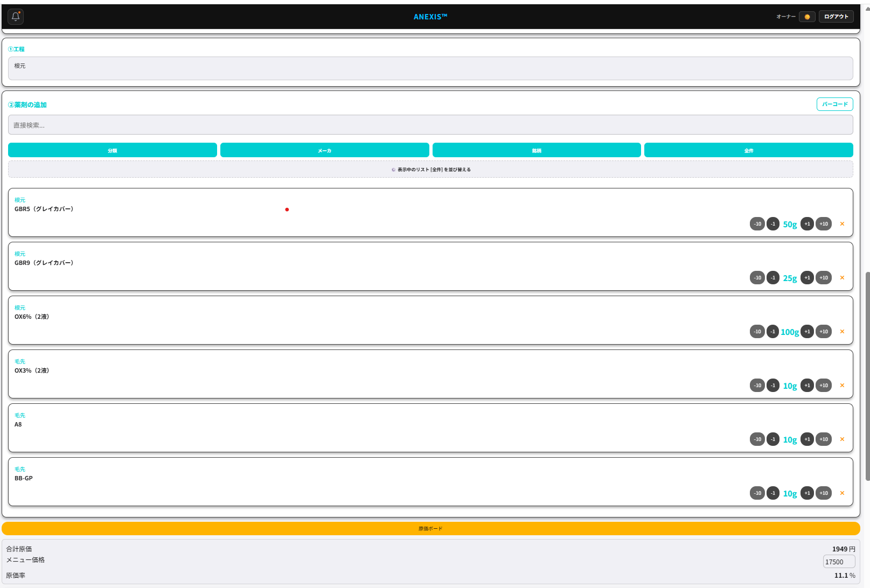
Task: Click the バーコード button
Action: [x=834, y=104]
